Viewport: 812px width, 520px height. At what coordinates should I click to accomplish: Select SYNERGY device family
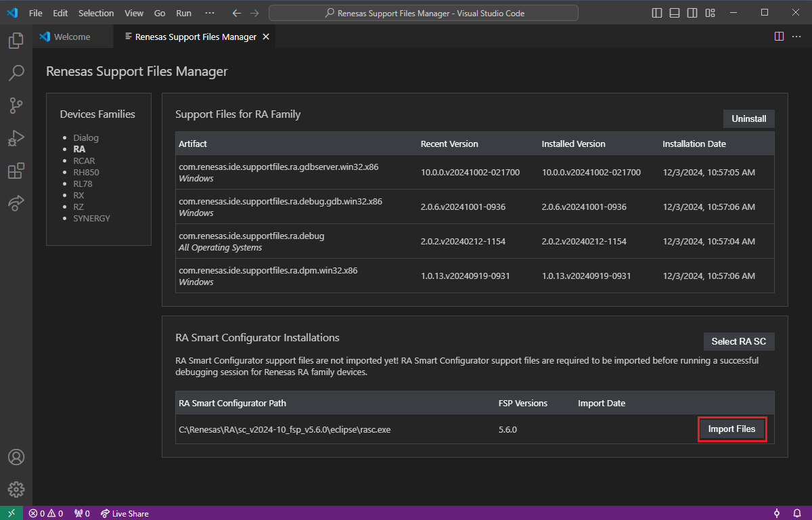[x=91, y=218]
